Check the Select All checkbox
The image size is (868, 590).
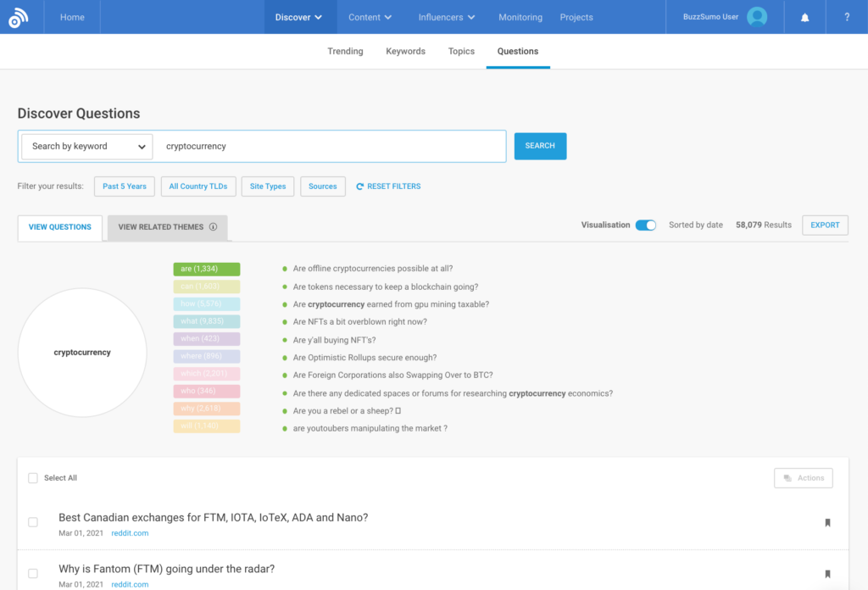[x=32, y=477]
